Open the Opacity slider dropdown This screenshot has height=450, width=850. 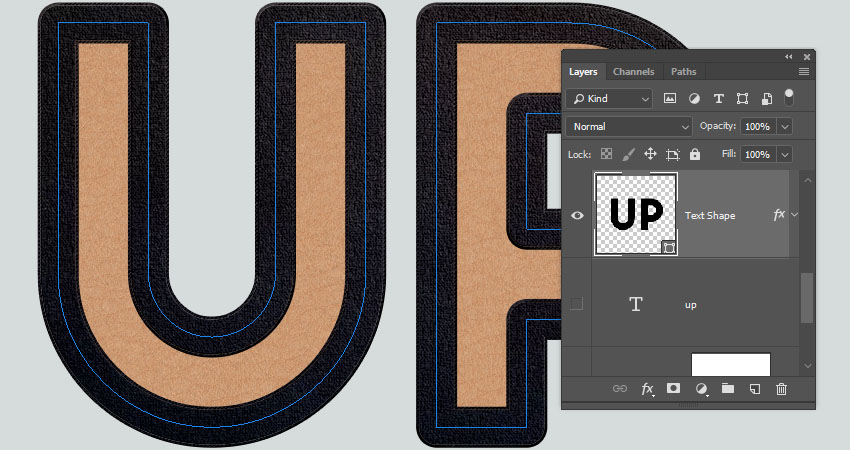pos(785,126)
